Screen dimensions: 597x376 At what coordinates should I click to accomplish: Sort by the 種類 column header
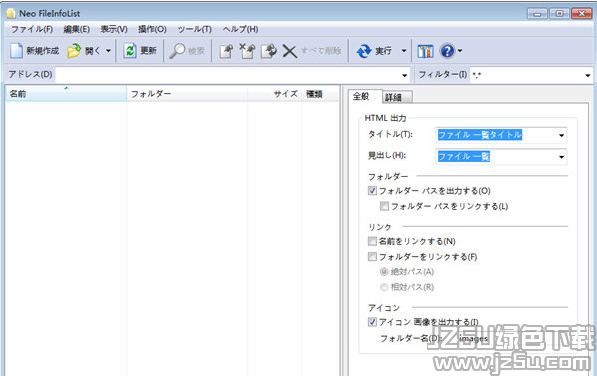coord(320,94)
